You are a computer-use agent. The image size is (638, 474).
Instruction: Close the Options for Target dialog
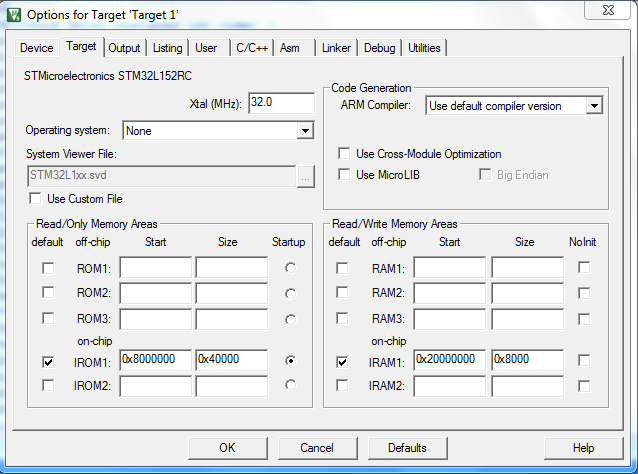(x=608, y=10)
